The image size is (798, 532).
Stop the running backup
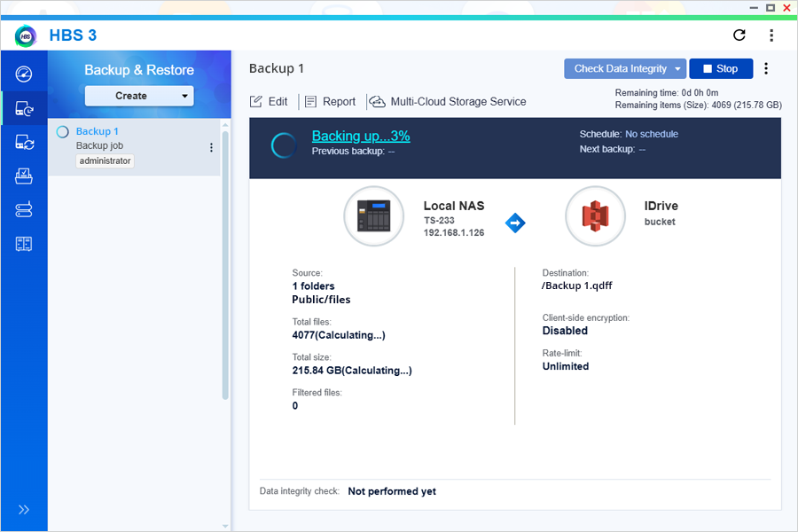tap(721, 69)
